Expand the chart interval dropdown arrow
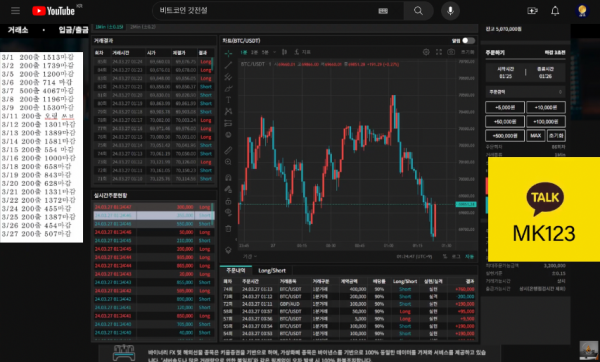This screenshot has height=362, width=600. tap(274, 52)
